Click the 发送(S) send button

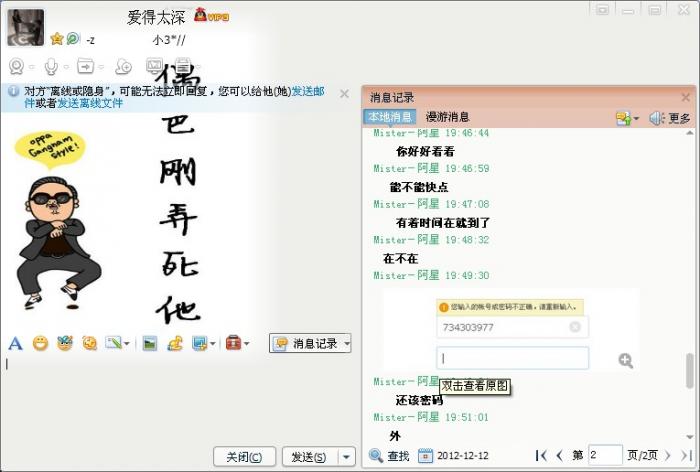[x=309, y=457]
